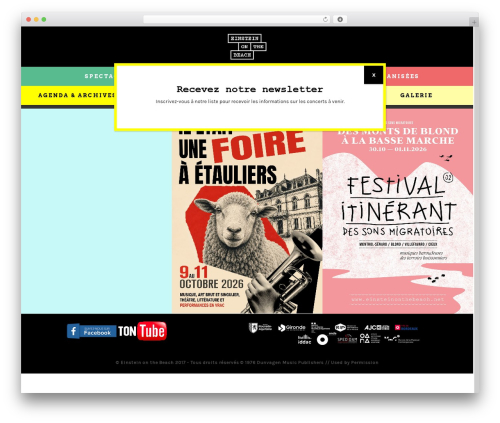
Task: Open the TonTube YouTube channel logo
Action: pos(142,331)
